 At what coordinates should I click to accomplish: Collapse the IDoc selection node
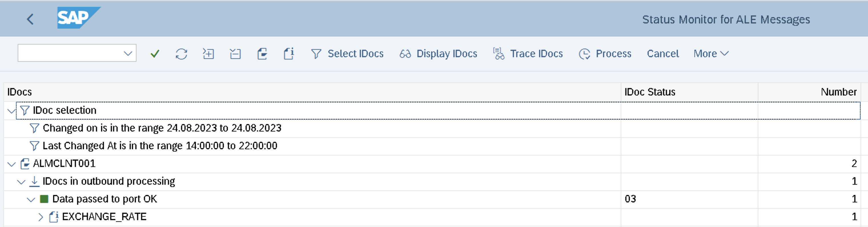click(11, 111)
